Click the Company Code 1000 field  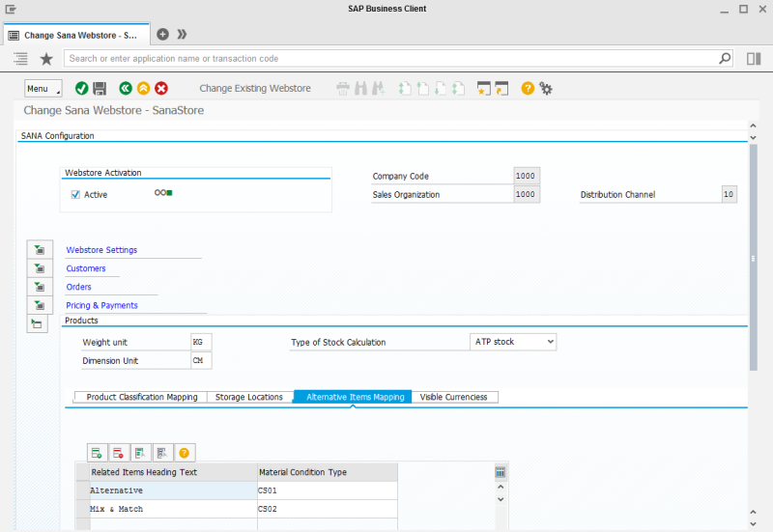coord(527,176)
